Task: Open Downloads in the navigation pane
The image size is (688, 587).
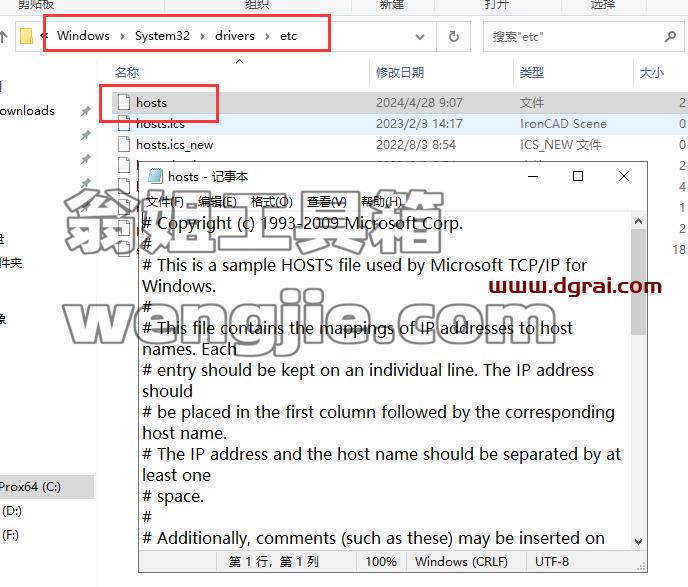Action: click(x=27, y=111)
